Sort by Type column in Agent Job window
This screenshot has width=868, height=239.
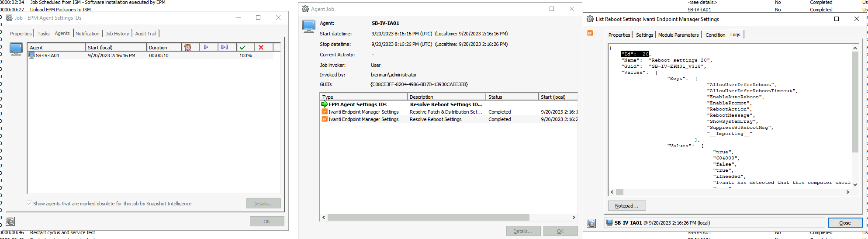[364, 97]
